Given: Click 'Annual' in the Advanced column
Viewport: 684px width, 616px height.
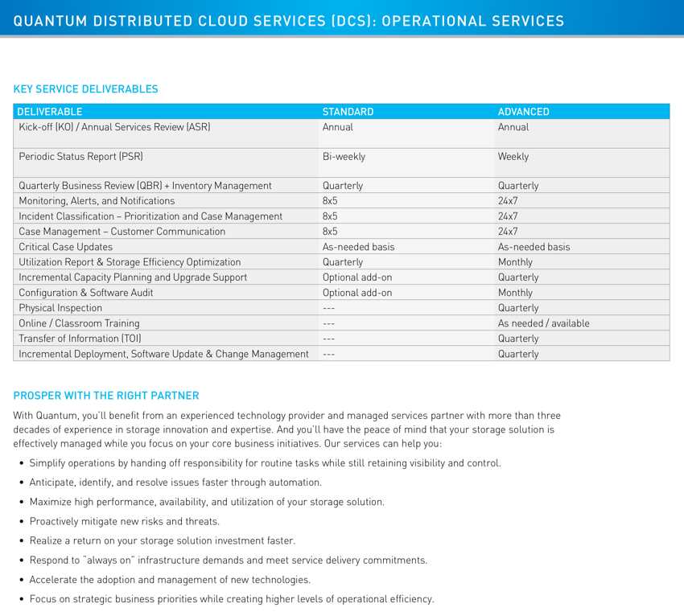Looking at the screenshot, I should click(x=513, y=127).
